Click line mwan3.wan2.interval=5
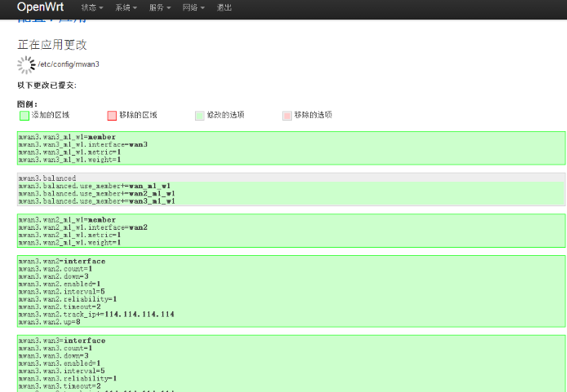The width and height of the screenshot is (567, 392). 61,292
